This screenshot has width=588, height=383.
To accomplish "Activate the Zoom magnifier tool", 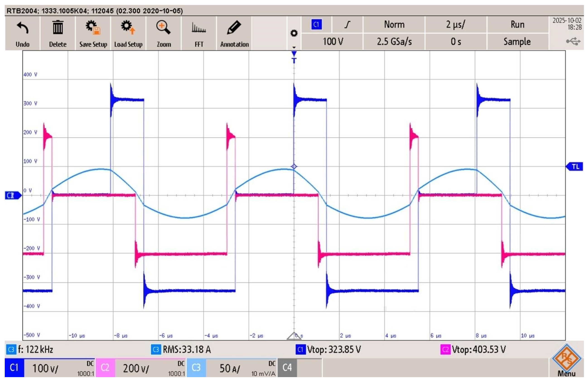I will 163,28.
